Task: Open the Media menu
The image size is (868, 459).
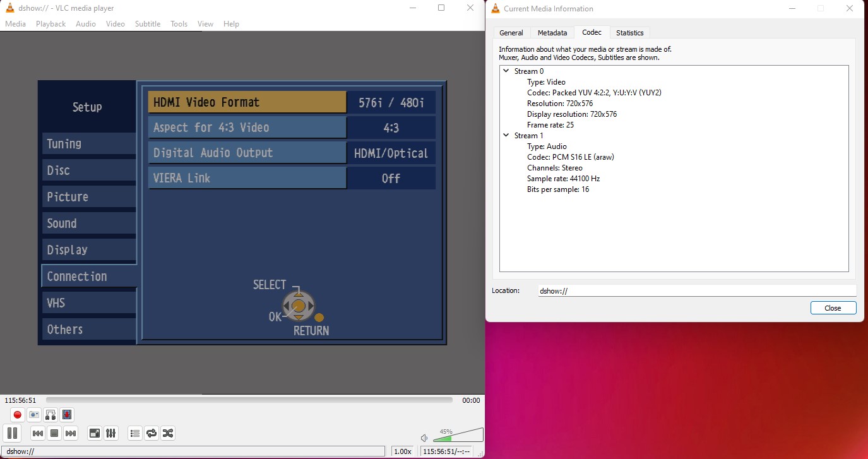Action: tap(15, 24)
